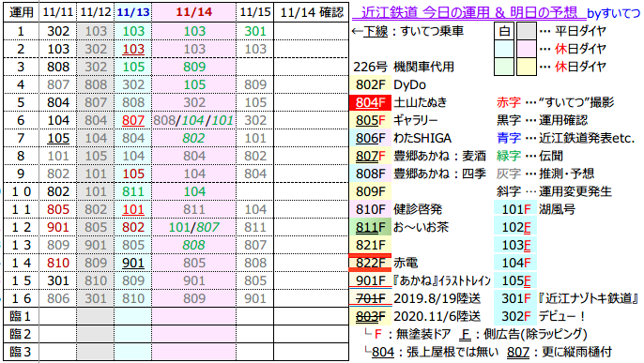Image resolution: width=644 pixels, height=363 pixels.
Task: Click the 806F わたSHIGA legend cell
Action: (370, 138)
